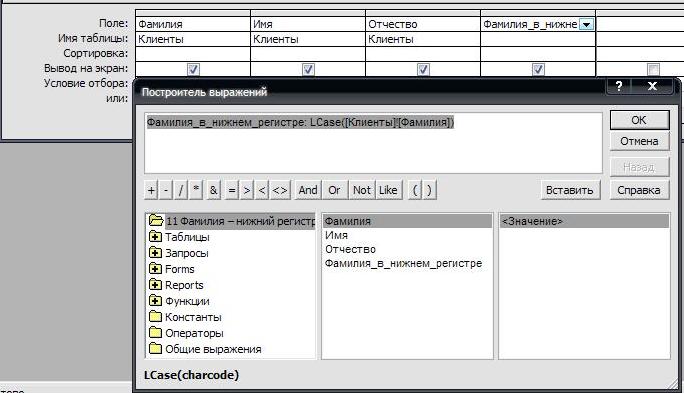The width and height of the screenshot is (684, 393).
Task: Expand the Запросы folder
Action: coord(155,253)
